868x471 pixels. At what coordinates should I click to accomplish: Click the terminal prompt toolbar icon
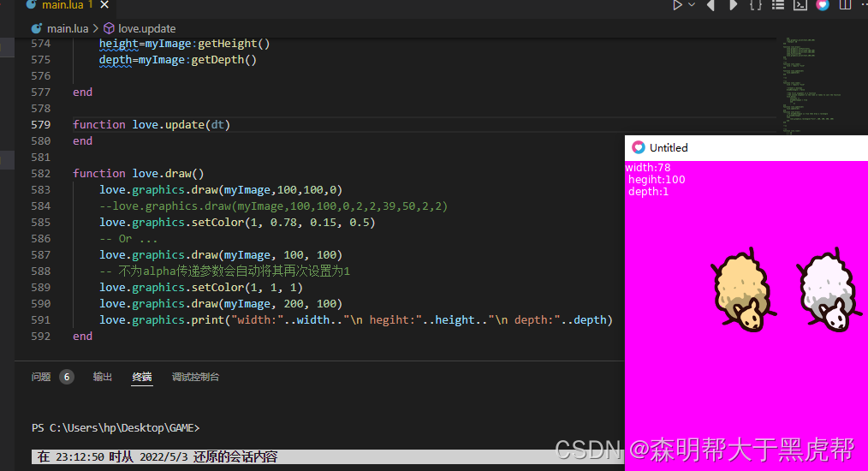pos(800,5)
